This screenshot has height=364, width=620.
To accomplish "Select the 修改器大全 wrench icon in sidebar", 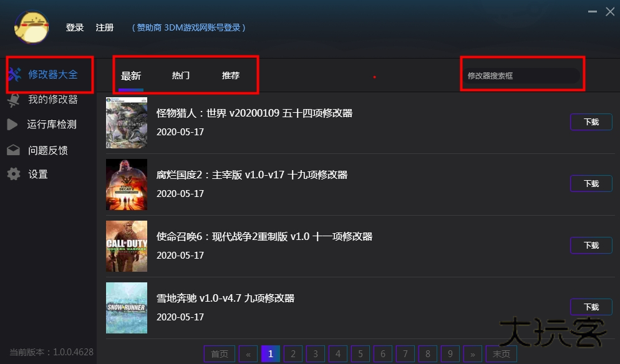I will point(16,74).
